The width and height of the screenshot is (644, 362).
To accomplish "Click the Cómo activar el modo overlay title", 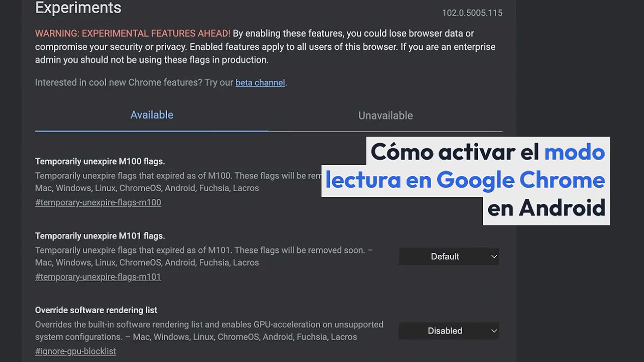I will (487, 152).
